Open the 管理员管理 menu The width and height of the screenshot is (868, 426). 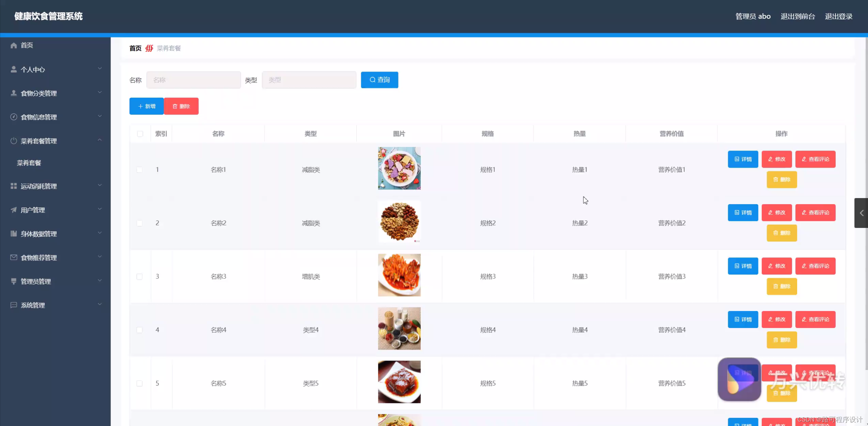pos(36,281)
